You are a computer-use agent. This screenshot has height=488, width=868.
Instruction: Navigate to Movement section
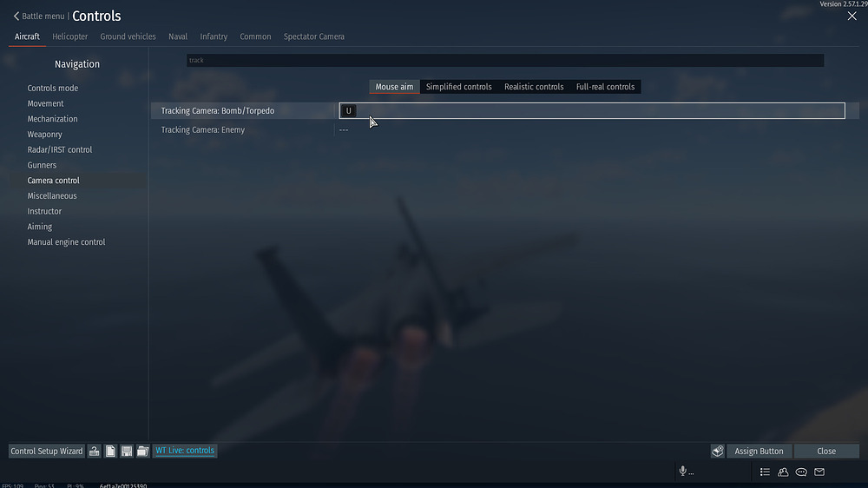[45, 103]
